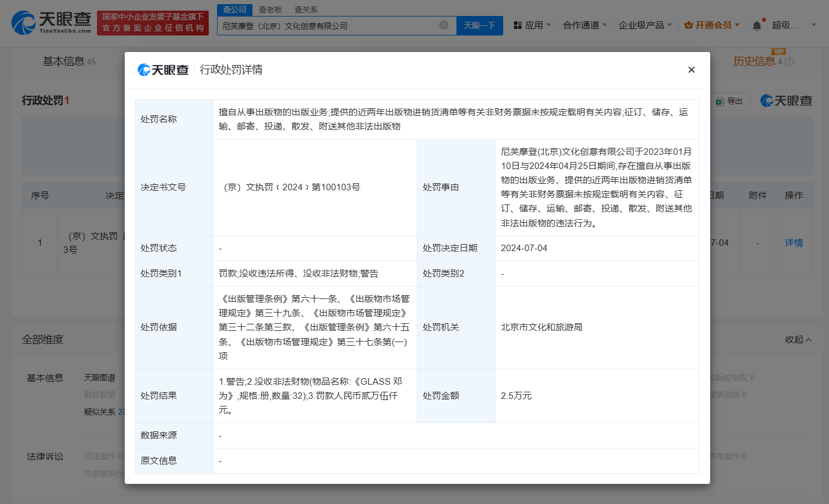Click the red 国家中小企业发展子基金 badge
The height and width of the screenshot is (504, 829).
click(153, 22)
